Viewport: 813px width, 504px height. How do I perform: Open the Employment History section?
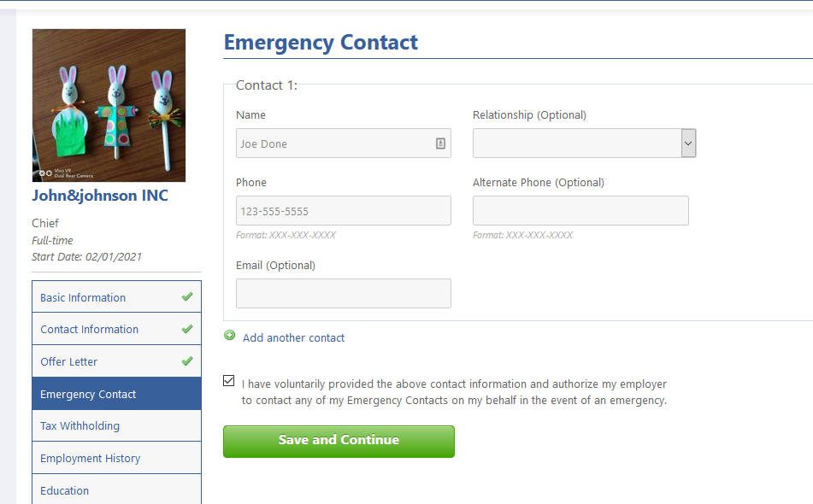90,458
